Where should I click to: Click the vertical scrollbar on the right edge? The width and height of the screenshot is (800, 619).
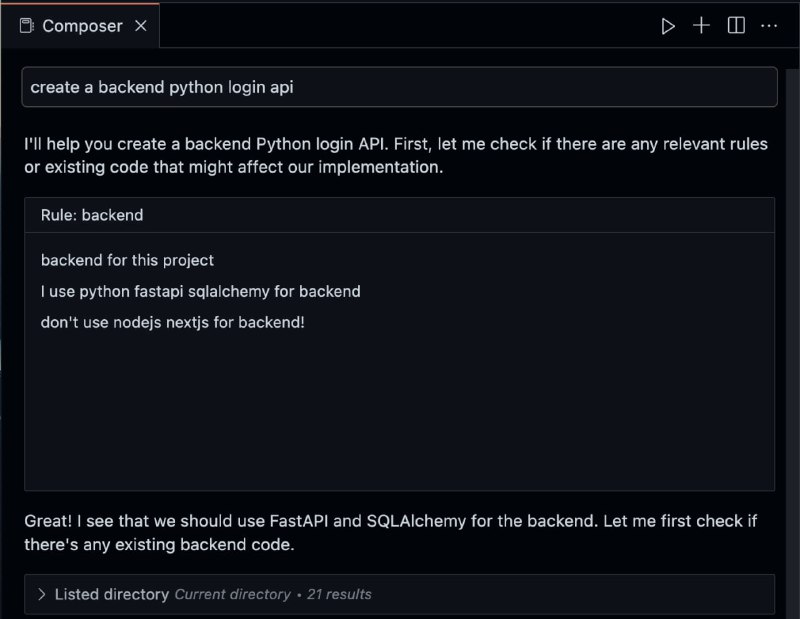coord(792,342)
